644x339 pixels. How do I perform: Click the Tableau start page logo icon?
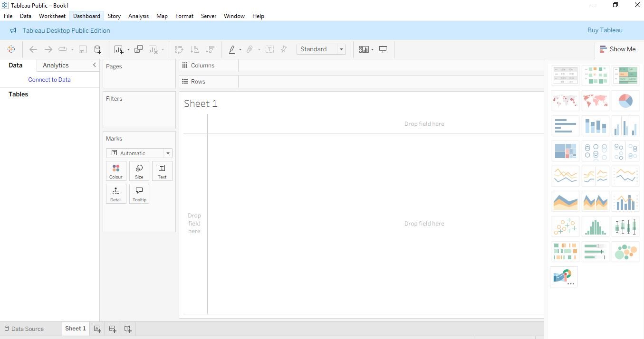(11, 49)
